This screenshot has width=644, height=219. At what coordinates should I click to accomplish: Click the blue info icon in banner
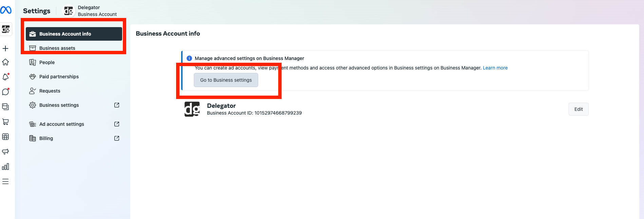[x=189, y=58]
